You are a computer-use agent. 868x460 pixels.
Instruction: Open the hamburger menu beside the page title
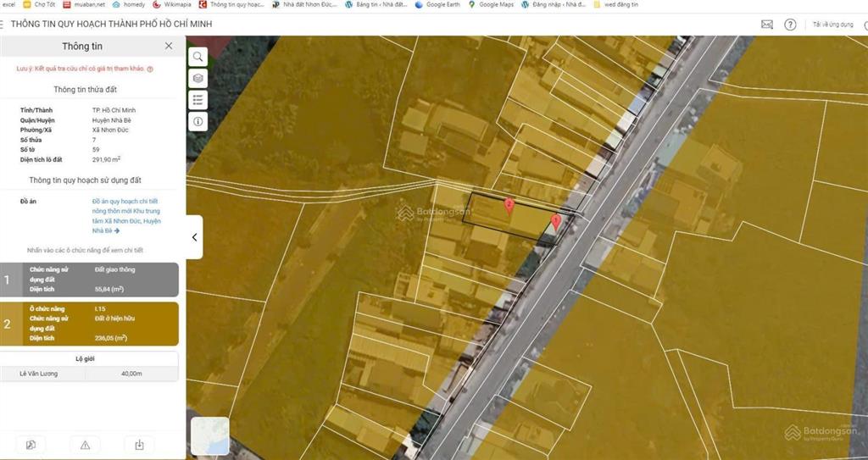click(2, 25)
